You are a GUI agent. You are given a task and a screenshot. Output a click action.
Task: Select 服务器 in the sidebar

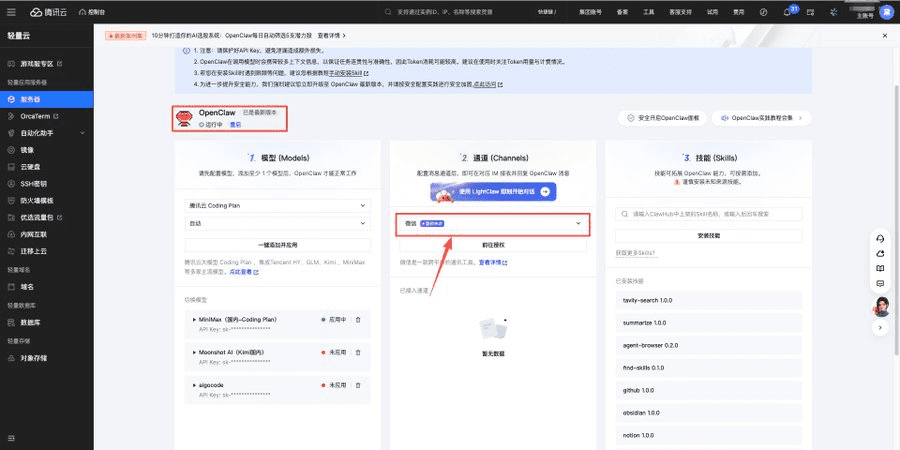pyautogui.click(x=46, y=99)
